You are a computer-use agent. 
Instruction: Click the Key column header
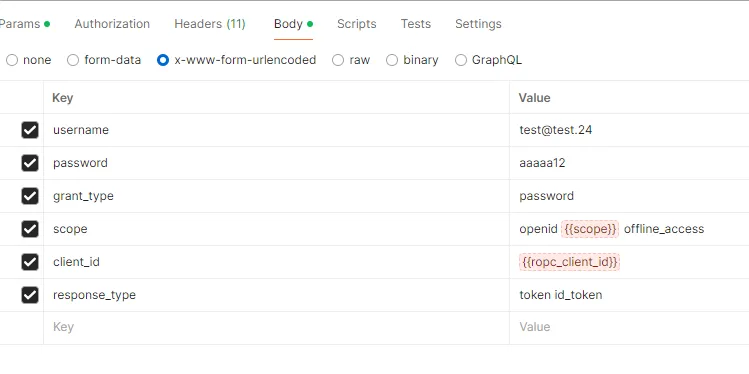tap(63, 98)
